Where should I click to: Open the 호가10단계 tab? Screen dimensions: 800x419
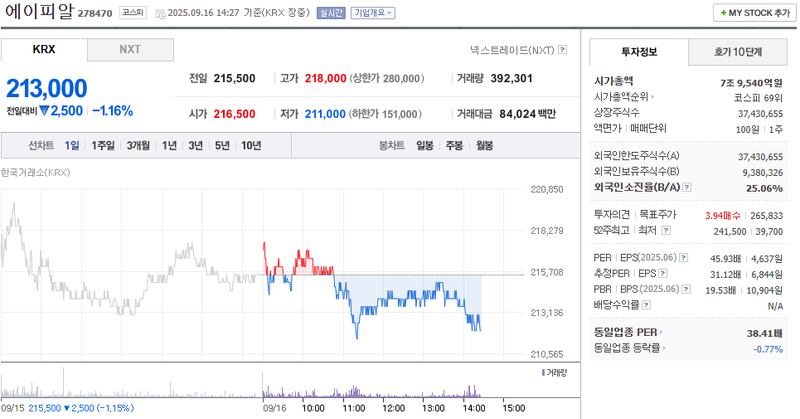738,52
